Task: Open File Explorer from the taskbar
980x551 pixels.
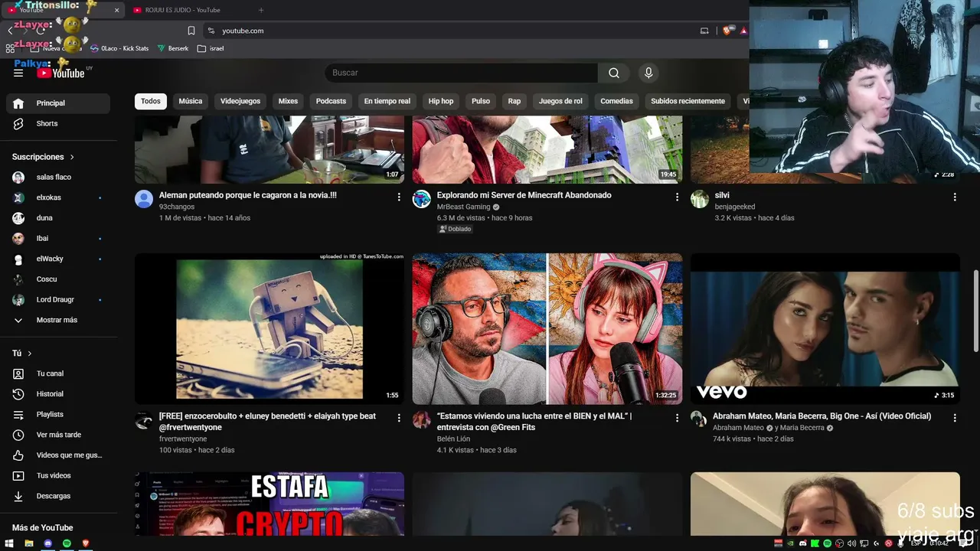Action: (29, 543)
